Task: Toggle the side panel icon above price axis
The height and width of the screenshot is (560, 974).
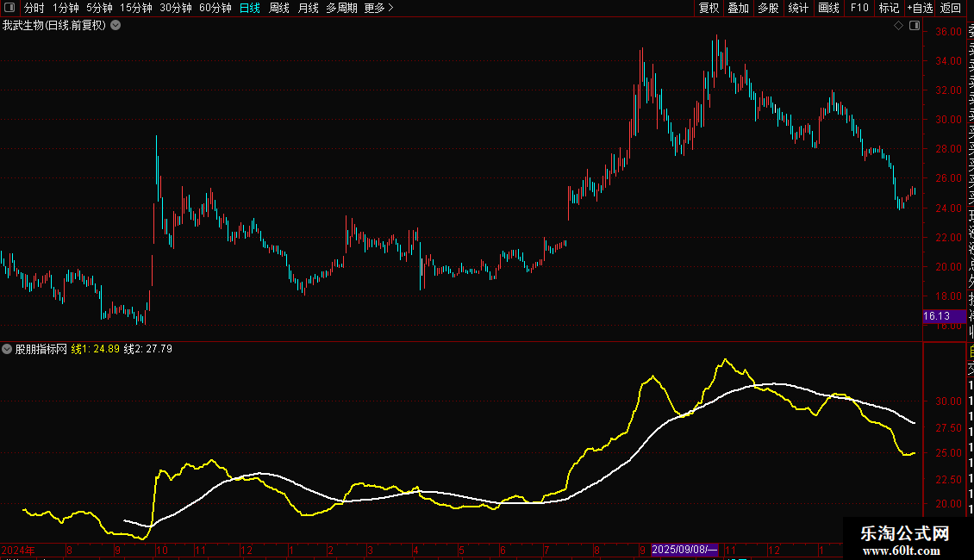Action: [915, 26]
